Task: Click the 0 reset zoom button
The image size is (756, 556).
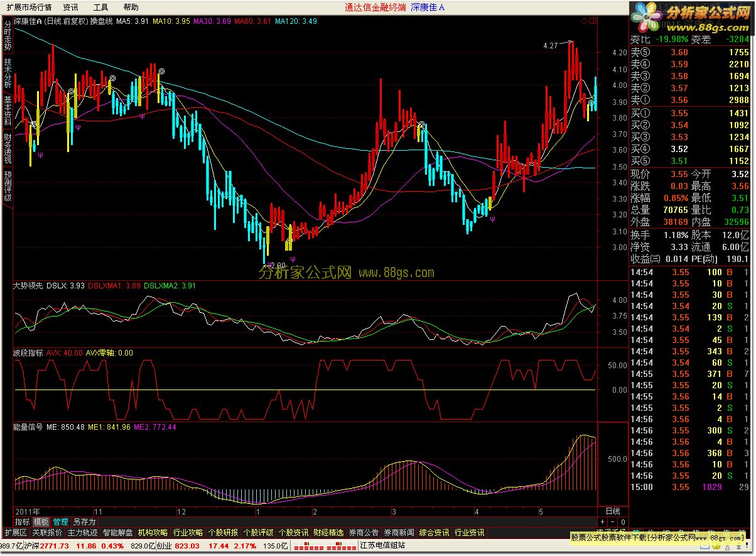Action: tap(622, 521)
